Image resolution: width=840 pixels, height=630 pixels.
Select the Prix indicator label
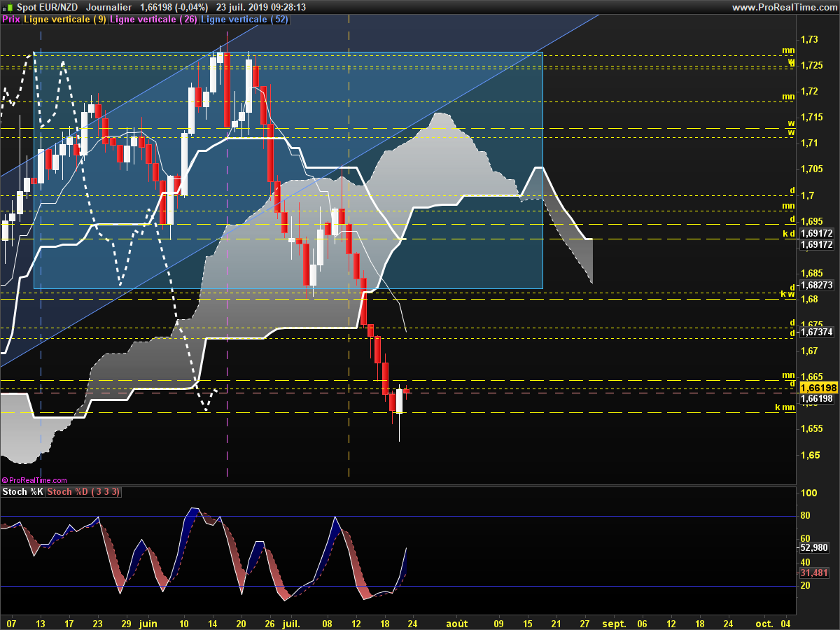(11, 20)
